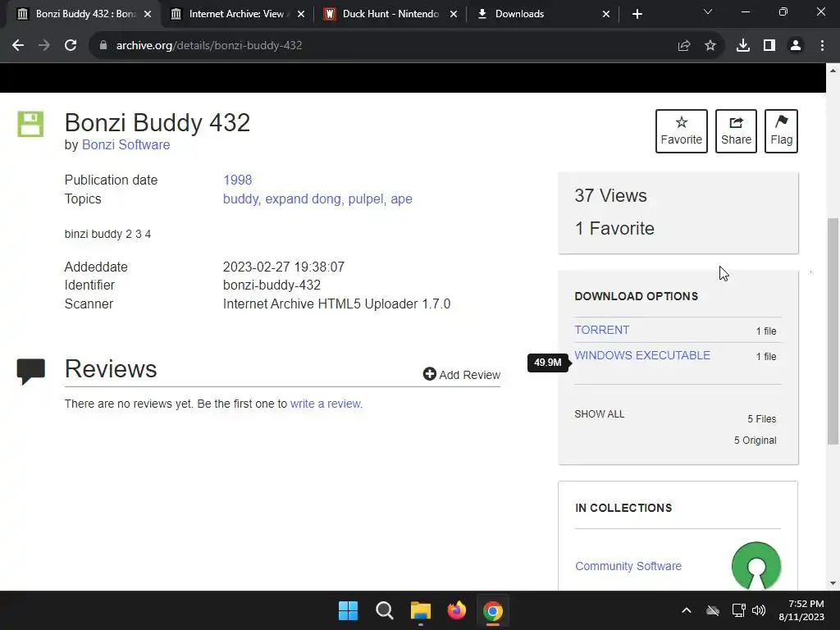
Task: Open the ape topic link
Action: pyautogui.click(x=401, y=199)
